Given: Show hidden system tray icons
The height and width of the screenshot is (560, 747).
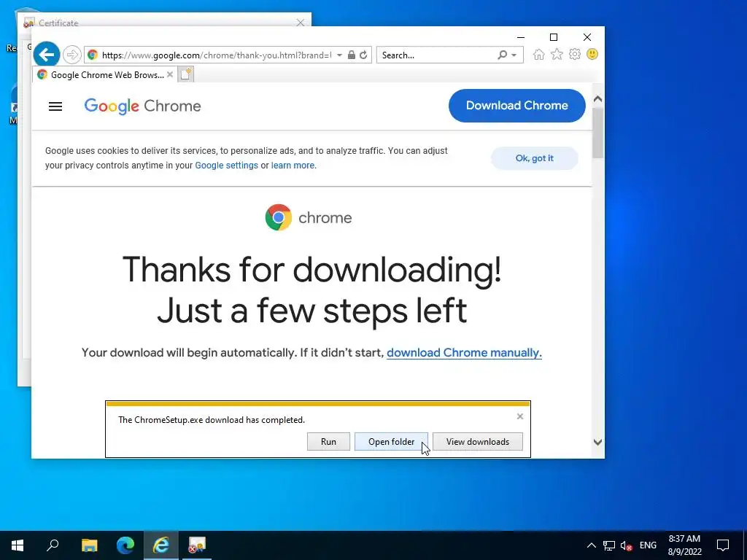Looking at the screenshot, I should 591,545.
